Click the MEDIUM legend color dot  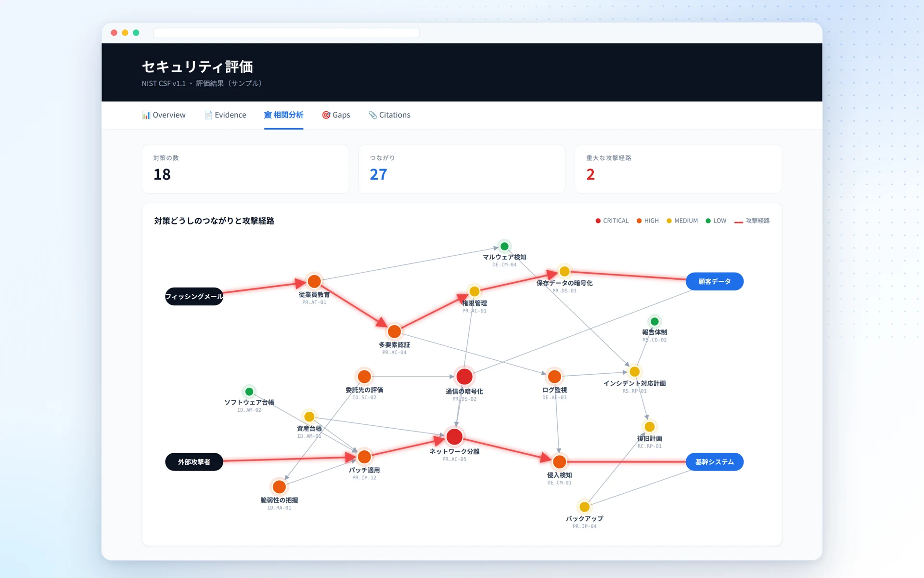click(669, 221)
